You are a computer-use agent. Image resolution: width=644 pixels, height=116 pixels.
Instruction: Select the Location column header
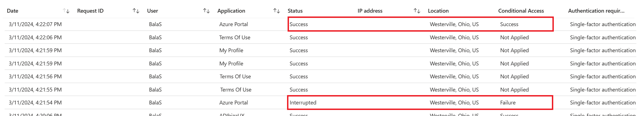tap(438, 11)
